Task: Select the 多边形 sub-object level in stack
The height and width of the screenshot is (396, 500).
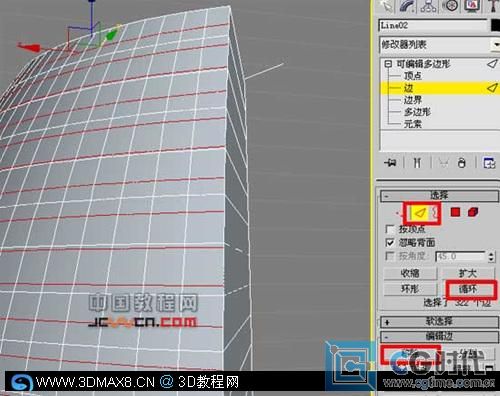Action: [417, 112]
